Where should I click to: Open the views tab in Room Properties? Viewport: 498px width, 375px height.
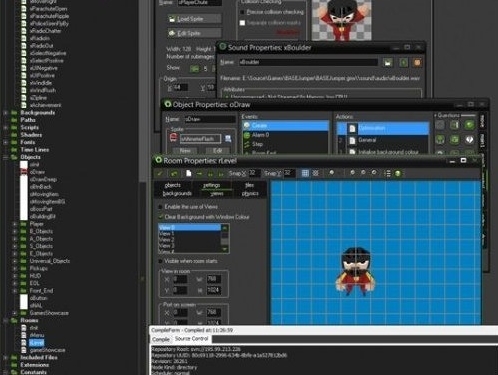click(217, 193)
